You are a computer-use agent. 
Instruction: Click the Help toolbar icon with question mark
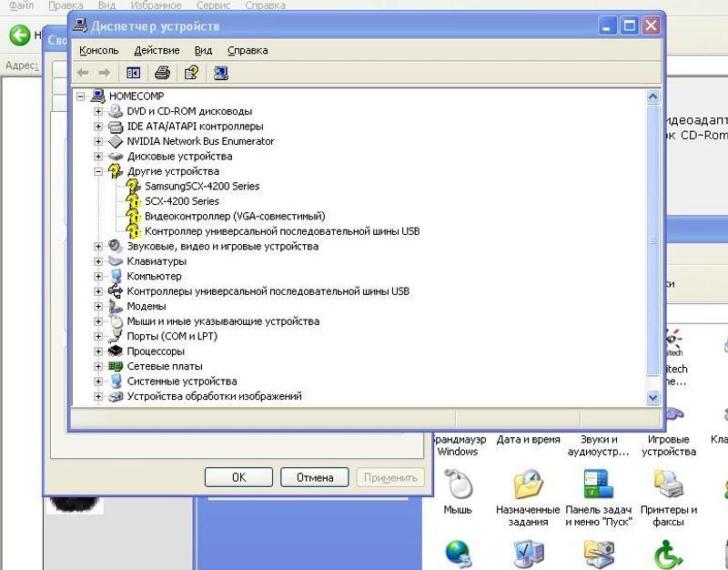(191, 73)
